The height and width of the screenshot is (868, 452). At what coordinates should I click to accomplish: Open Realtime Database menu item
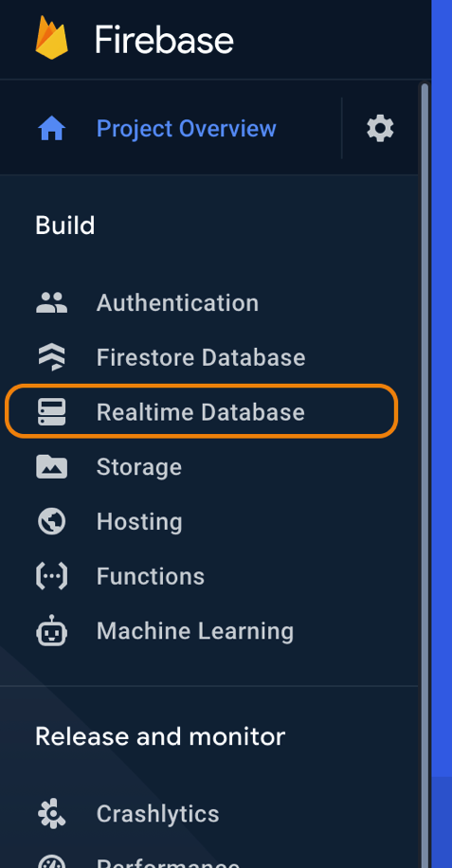coord(200,412)
